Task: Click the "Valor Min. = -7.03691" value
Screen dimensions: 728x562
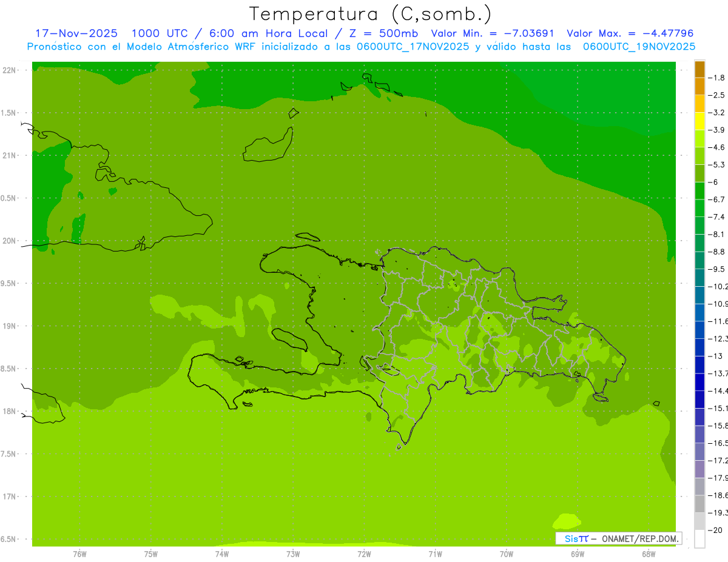Action: [x=494, y=33]
